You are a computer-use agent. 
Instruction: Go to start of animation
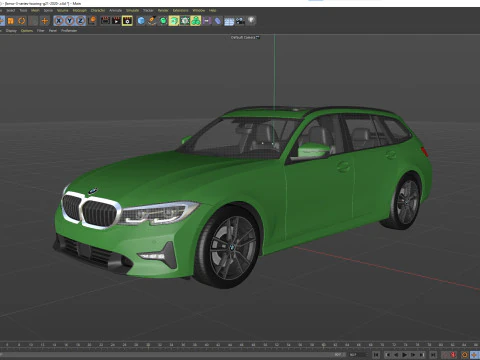376,355
